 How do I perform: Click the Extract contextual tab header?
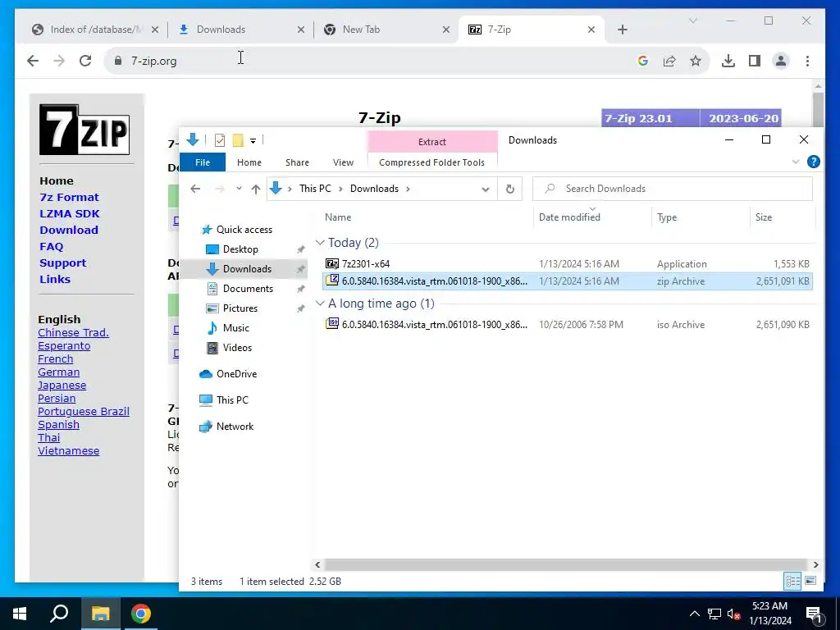[431, 141]
